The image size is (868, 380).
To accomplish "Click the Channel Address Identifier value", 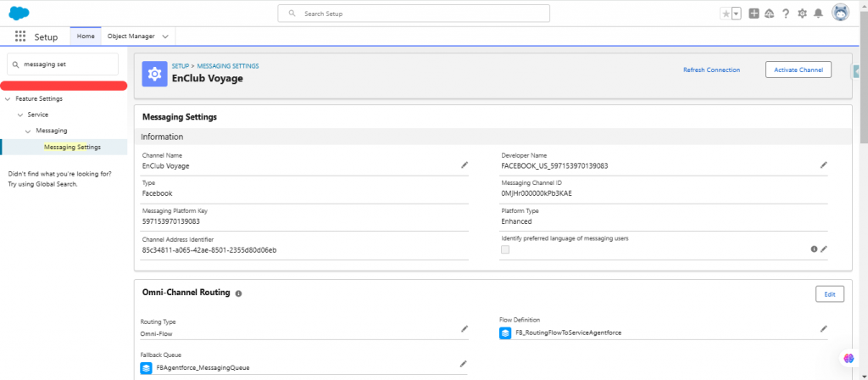I will coord(209,250).
